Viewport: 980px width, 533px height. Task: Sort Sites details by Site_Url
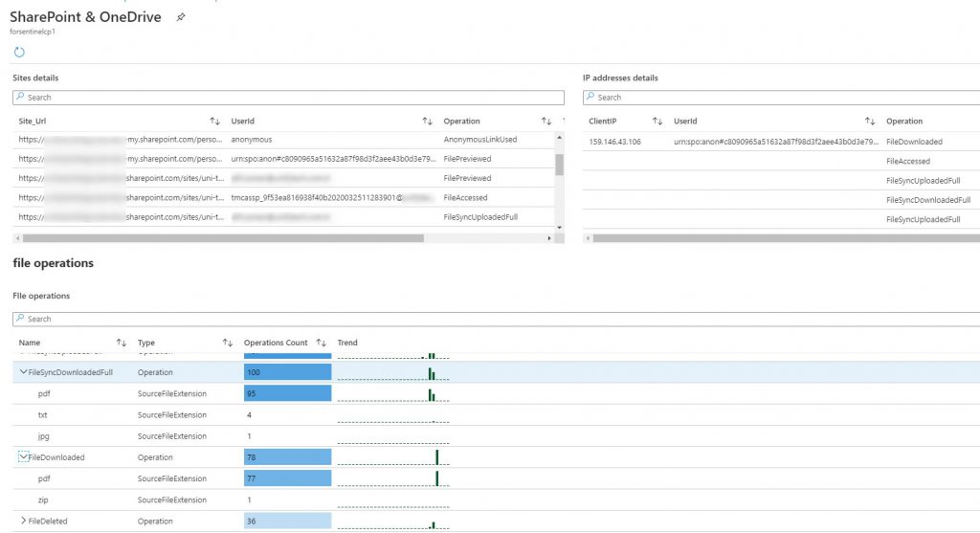point(215,122)
